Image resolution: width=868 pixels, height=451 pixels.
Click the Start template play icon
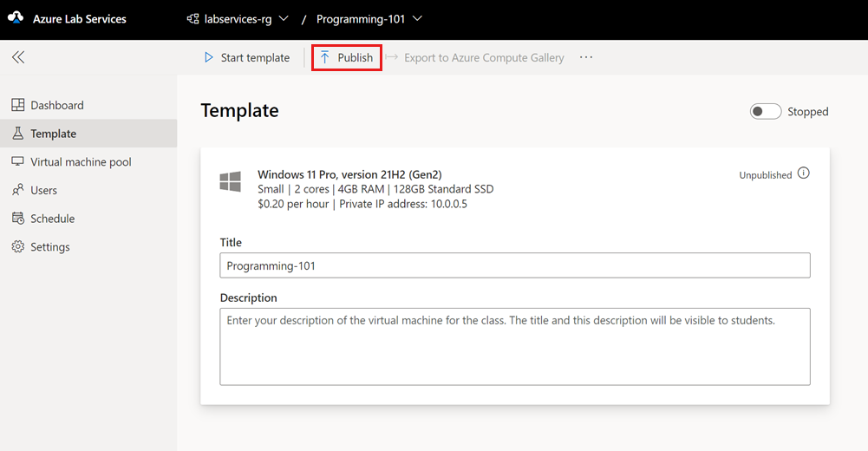pos(208,57)
